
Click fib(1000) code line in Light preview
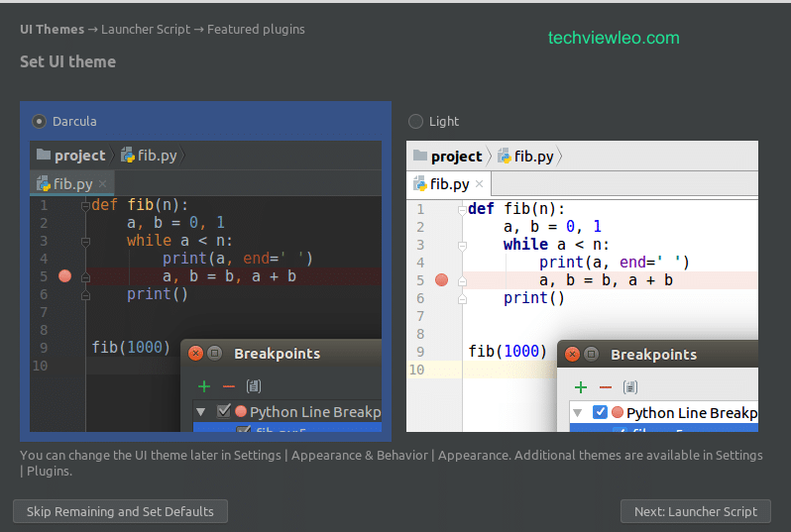pos(508,351)
